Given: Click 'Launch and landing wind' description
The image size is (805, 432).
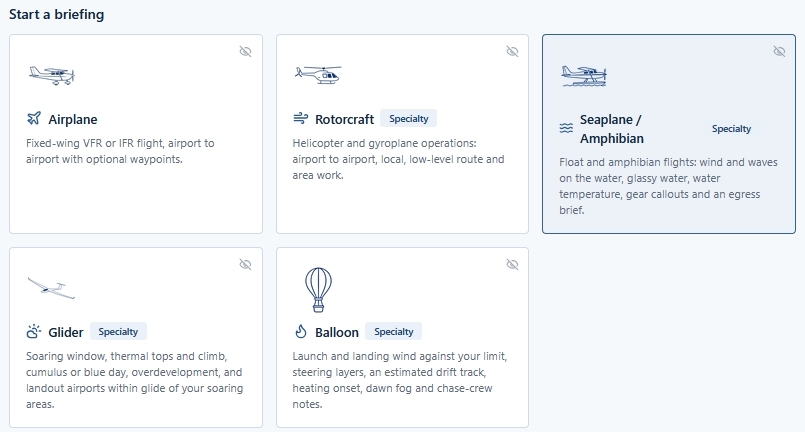Looking at the screenshot, I should point(400,380).
